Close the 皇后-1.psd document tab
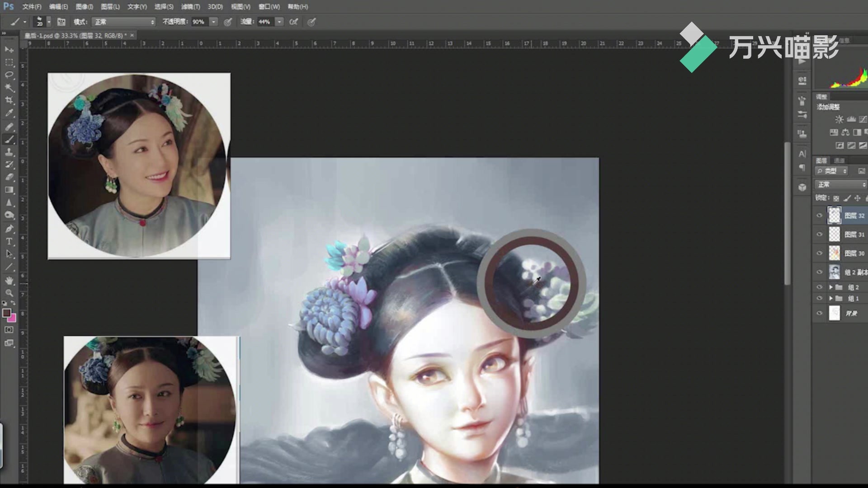This screenshot has width=868, height=488. coord(132,35)
